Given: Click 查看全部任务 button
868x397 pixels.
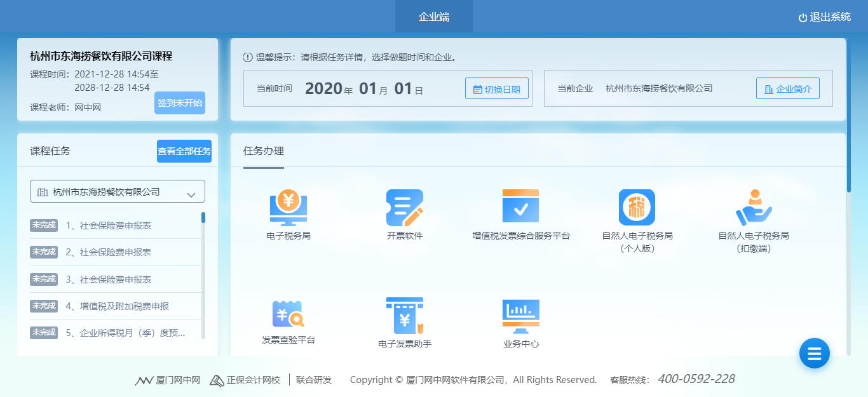Looking at the screenshot, I should pos(184,151).
